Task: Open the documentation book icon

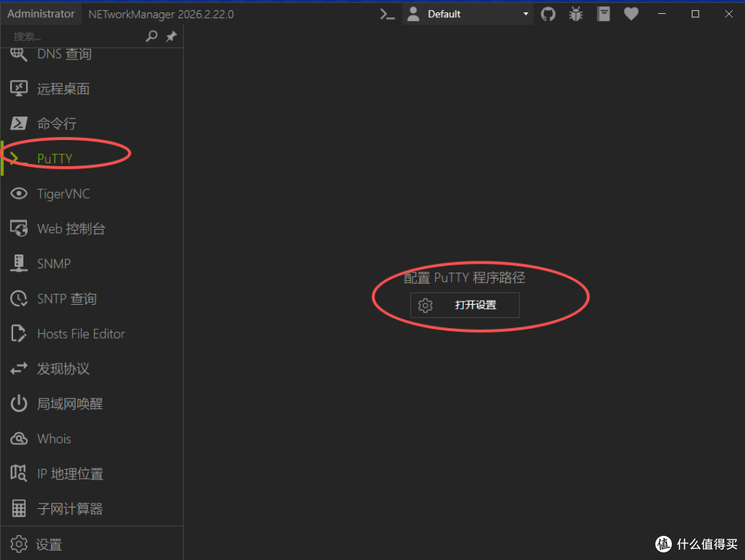Action: (x=604, y=14)
